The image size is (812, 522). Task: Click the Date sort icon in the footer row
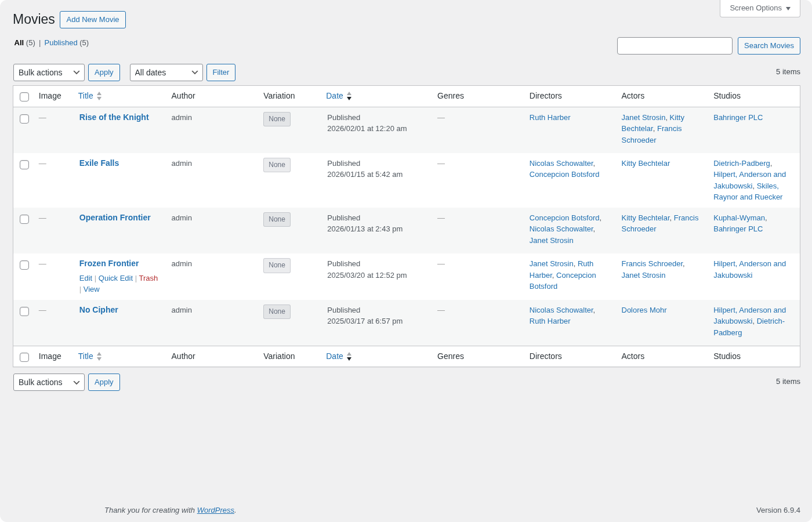coord(349,357)
